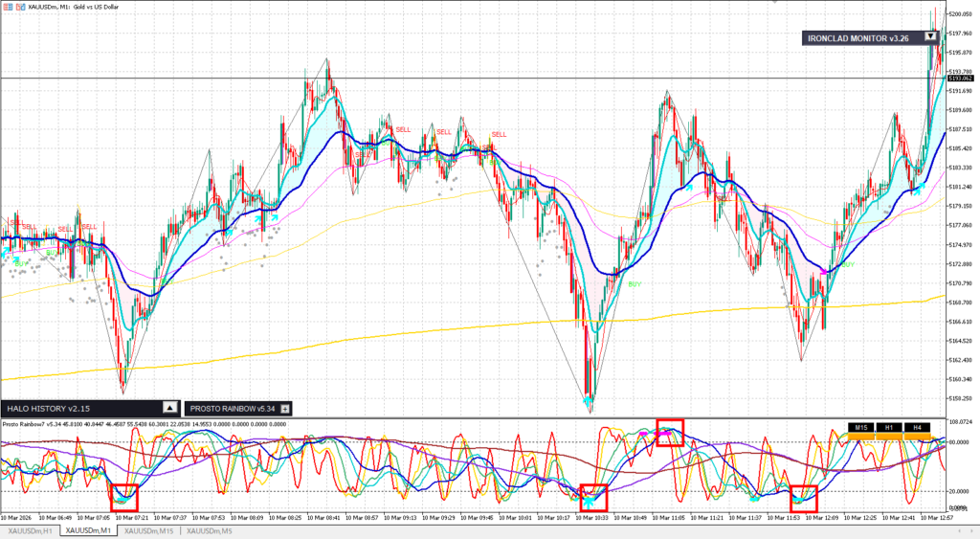Open the XAUUSDm,M15 chart tab
980x539 pixels.
point(148,530)
